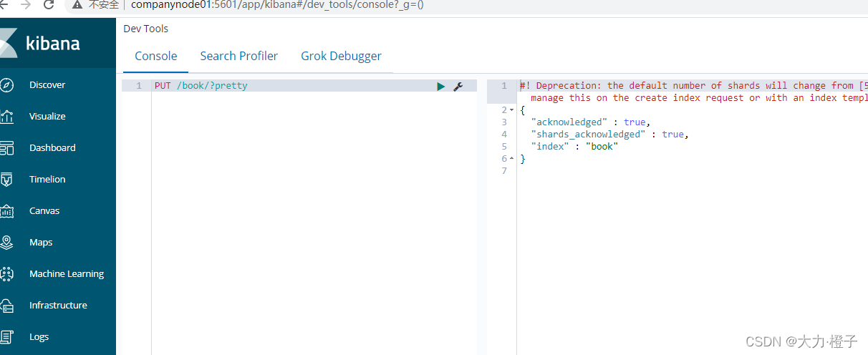
Task: Switch to the Grok Debugger tab
Action: click(x=341, y=56)
